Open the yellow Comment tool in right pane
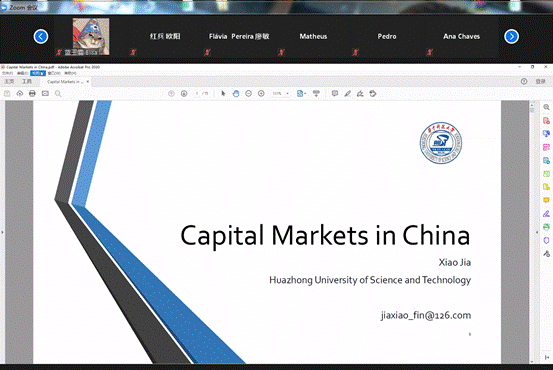The height and width of the screenshot is (370, 553). point(546,200)
